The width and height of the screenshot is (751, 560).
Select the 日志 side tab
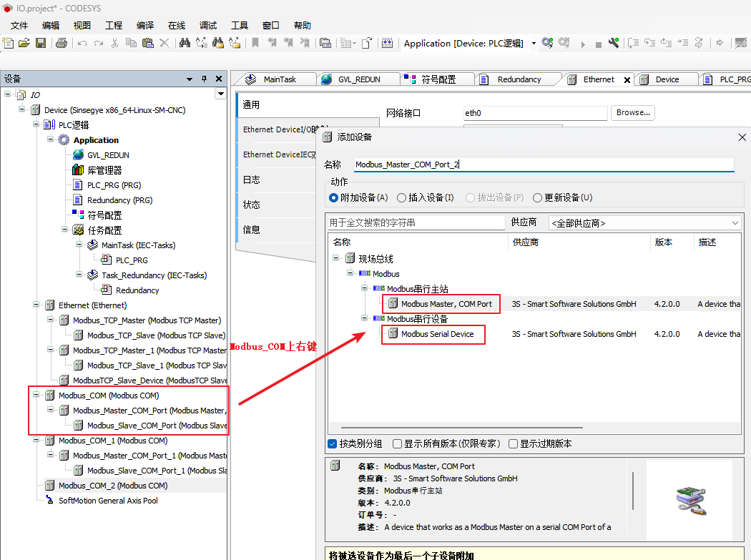(x=252, y=180)
